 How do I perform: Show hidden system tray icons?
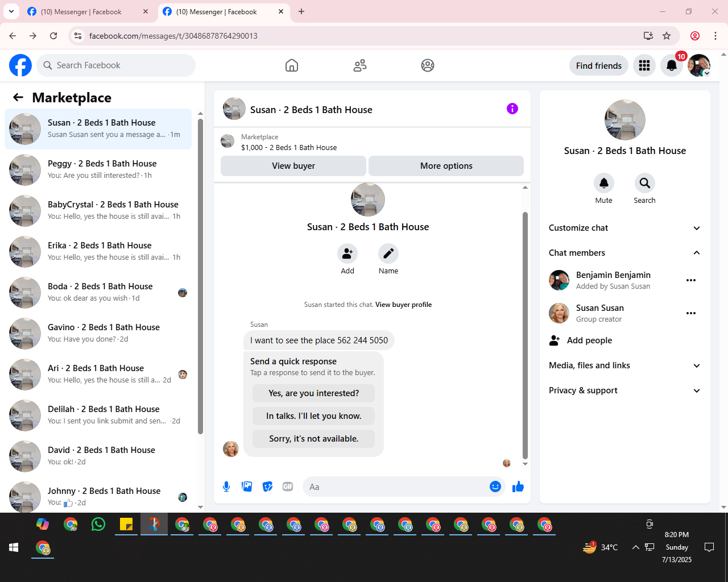click(635, 547)
